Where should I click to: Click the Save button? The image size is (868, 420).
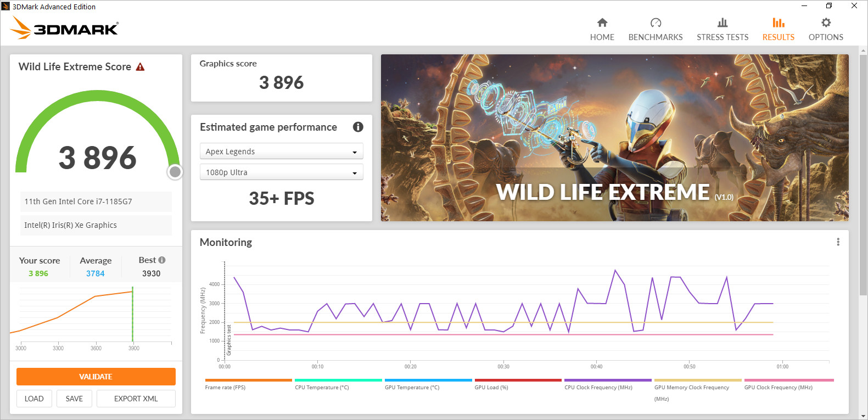point(74,399)
